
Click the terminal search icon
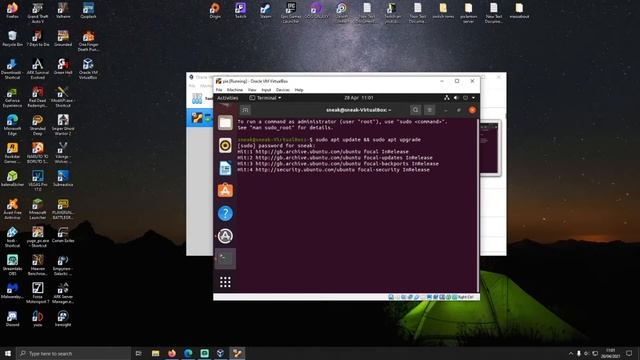[x=416, y=110]
